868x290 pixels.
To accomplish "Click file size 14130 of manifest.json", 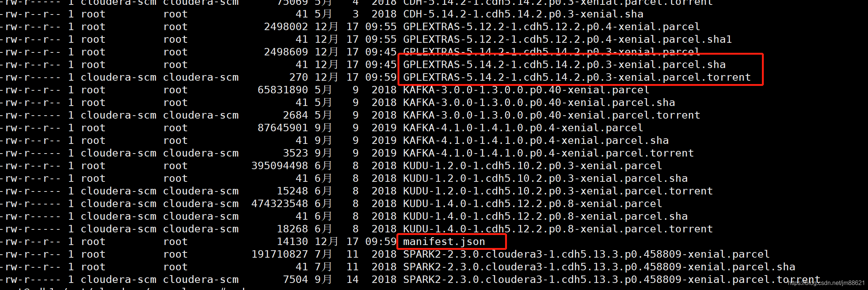I will [292, 242].
